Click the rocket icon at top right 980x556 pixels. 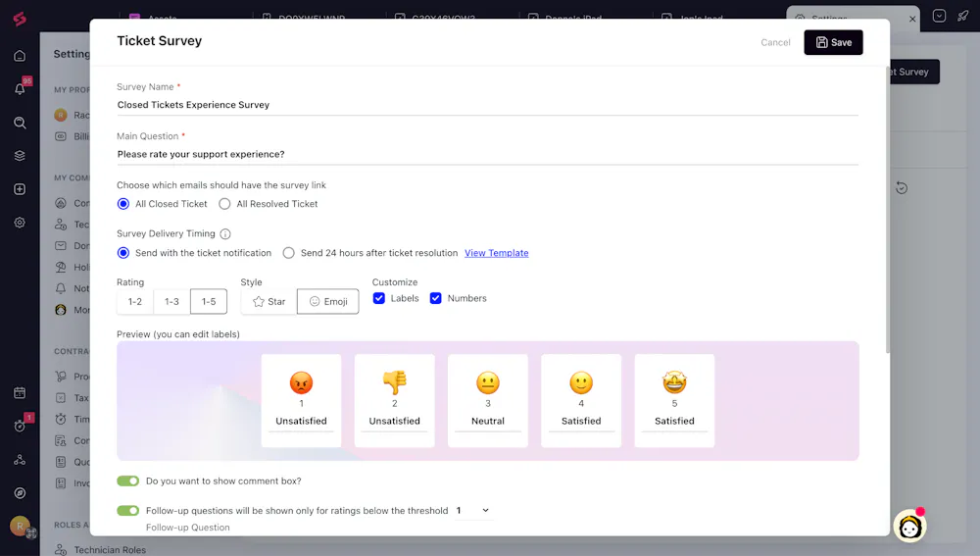[963, 17]
